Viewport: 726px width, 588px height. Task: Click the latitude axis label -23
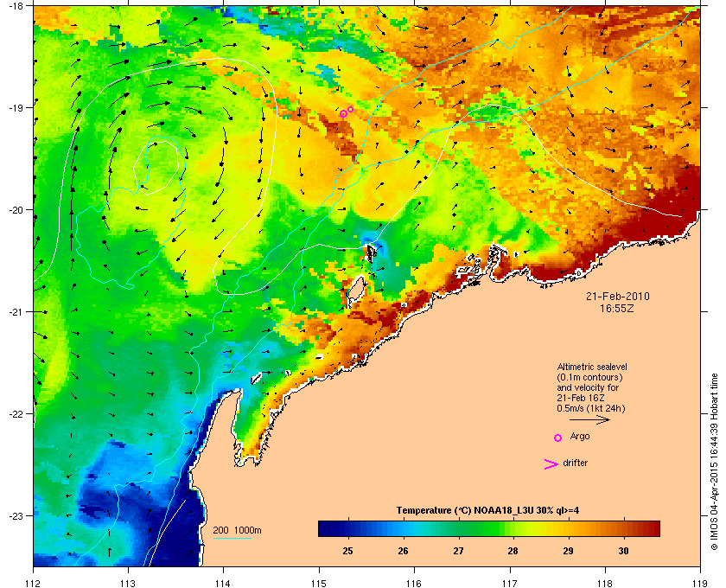point(16,515)
